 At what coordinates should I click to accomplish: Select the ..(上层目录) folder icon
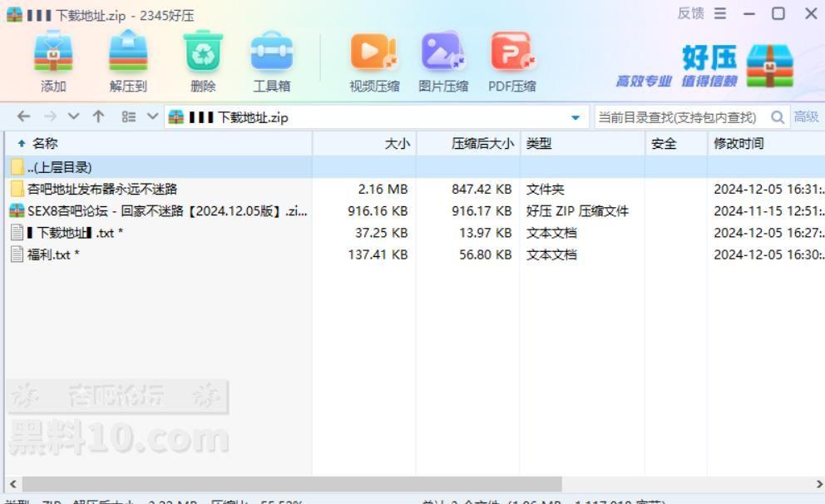pyautogui.click(x=17, y=167)
